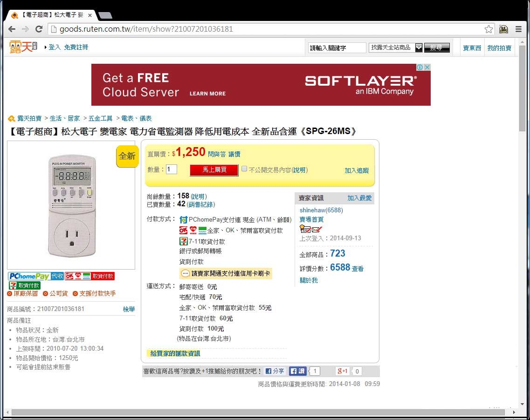Check the 不公開交易內容 checkbox
The height and width of the screenshot is (420, 530).
tap(244, 169)
